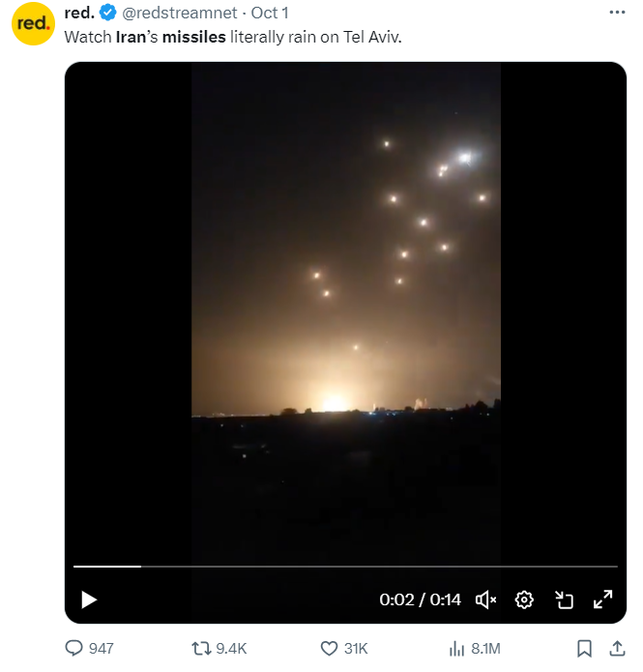The image size is (643, 672).
Task: View post analytics icon
Action: coord(458,648)
